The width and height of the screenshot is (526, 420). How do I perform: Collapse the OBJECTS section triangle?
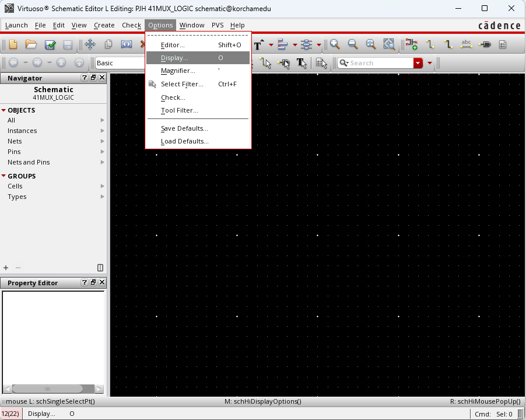3,110
